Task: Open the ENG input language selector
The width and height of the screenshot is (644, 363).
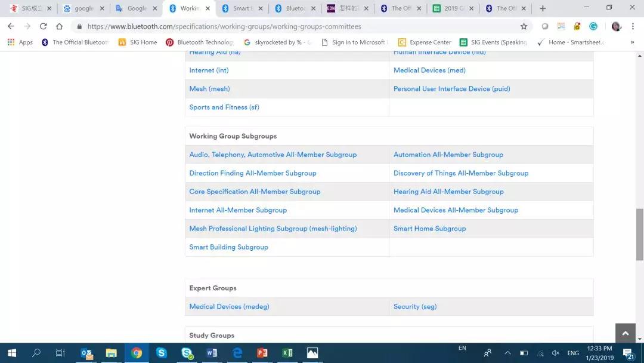Action: click(572, 353)
